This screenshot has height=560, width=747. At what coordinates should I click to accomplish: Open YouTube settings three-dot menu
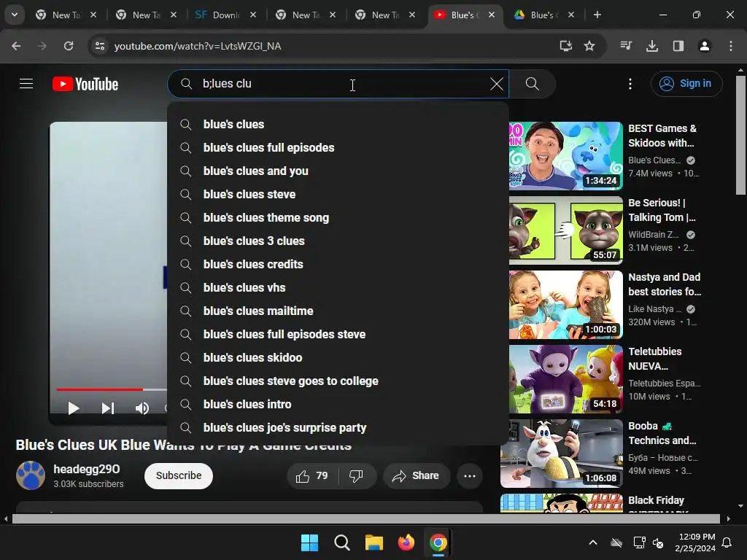point(630,84)
